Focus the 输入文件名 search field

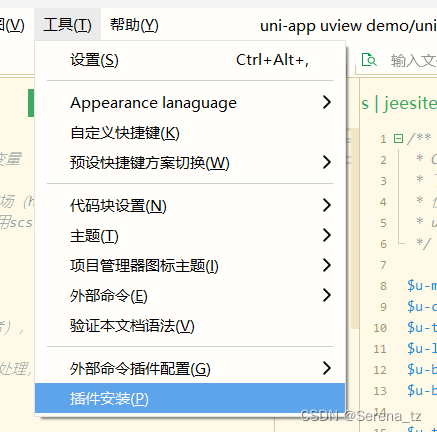click(414, 61)
